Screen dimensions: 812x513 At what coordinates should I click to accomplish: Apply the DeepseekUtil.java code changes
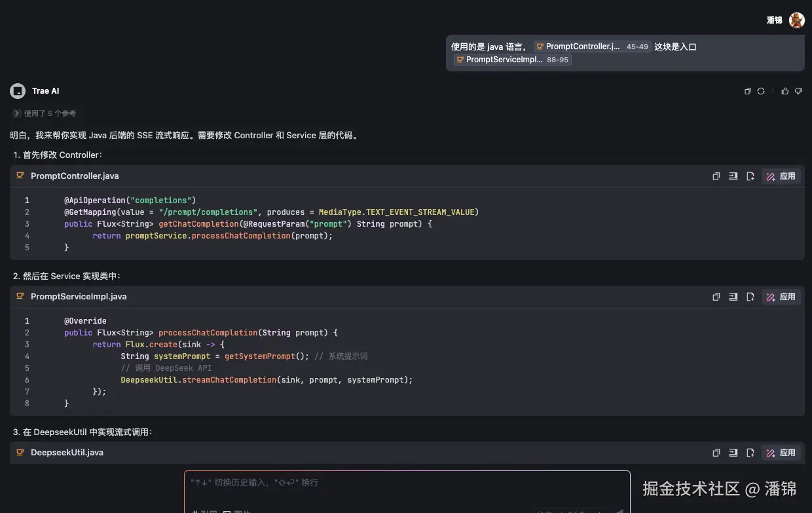781,453
